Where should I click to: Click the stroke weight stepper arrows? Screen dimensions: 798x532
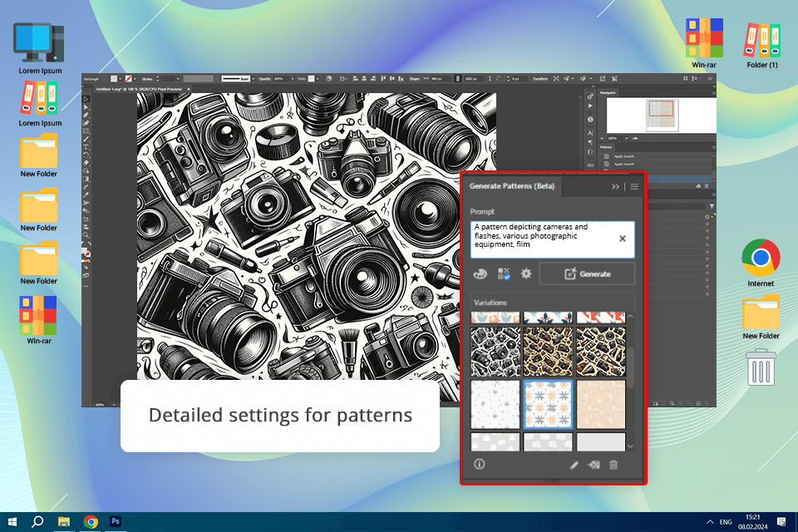157,78
